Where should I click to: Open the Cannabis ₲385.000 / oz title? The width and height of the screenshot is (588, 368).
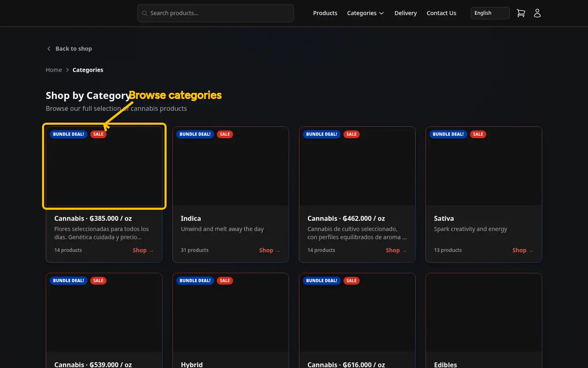point(93,218)
